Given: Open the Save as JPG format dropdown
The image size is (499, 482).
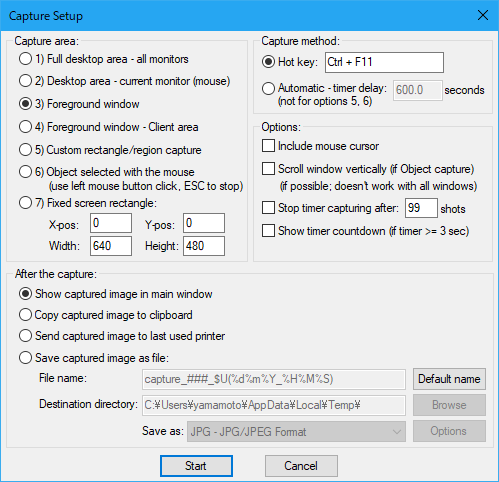Looking at the screenshot, I should click(296, 432).
